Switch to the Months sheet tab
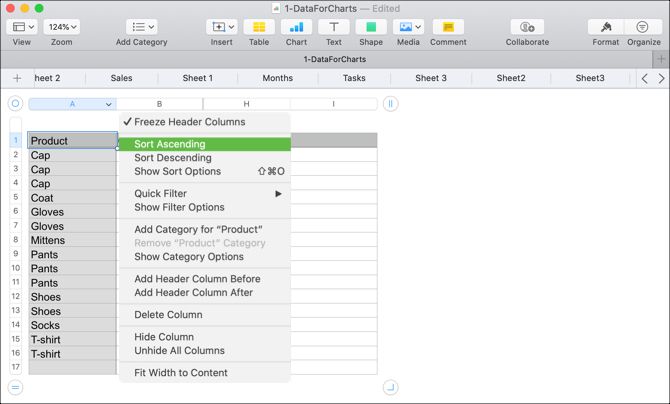The width and height of the screenshot is (670, 404). point(277,78)
